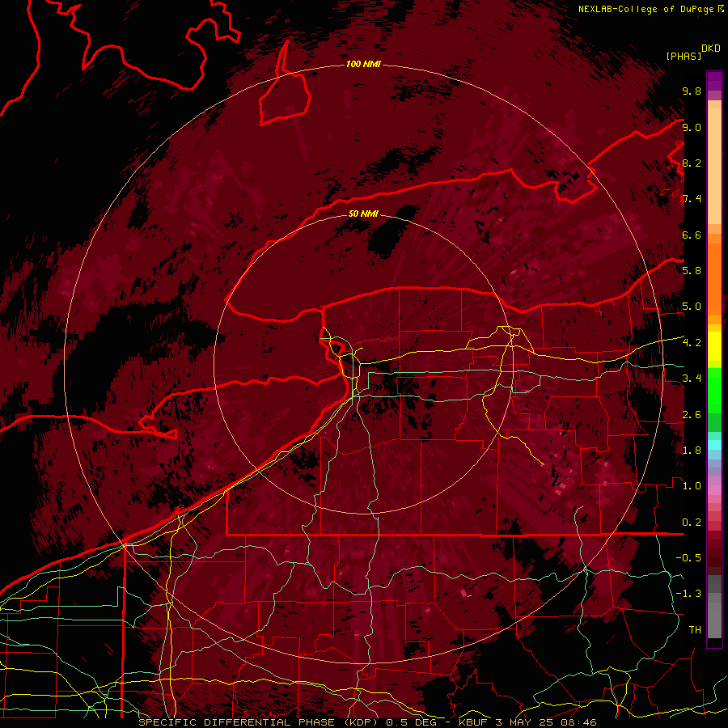Click the 3 MAY 25 date text
This screenshot has width=728, height=728.
coord(527,722)
